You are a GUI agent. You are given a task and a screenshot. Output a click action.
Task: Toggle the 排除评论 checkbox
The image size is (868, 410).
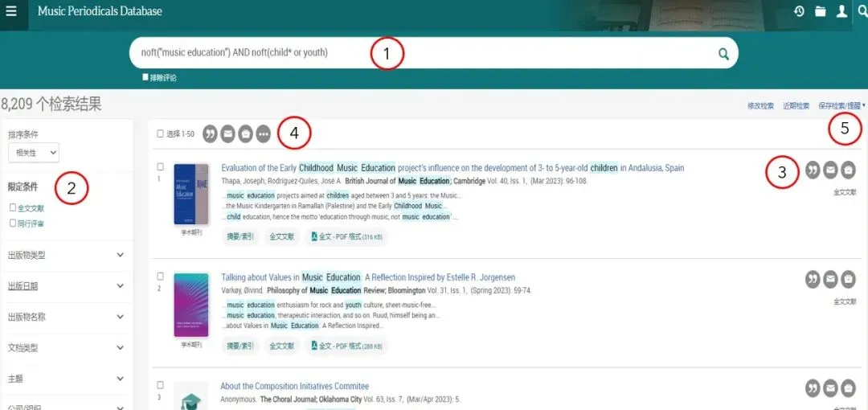145,77
